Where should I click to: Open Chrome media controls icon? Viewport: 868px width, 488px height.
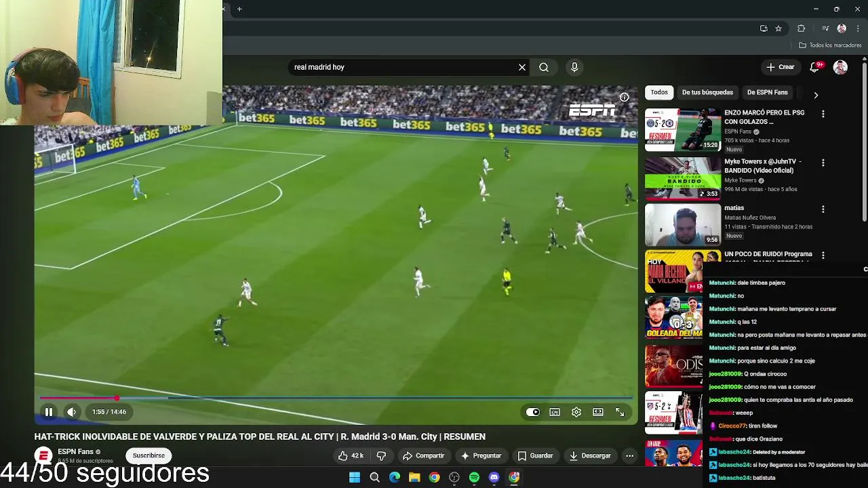825,28
